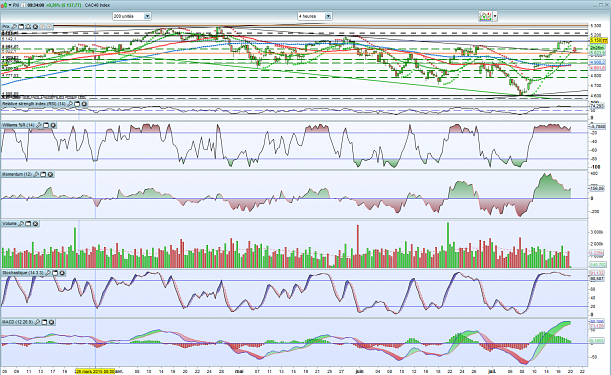This screenshot has height=375, width=611.
Task: Click the Williams %R current value label
Action: point(597,126)
